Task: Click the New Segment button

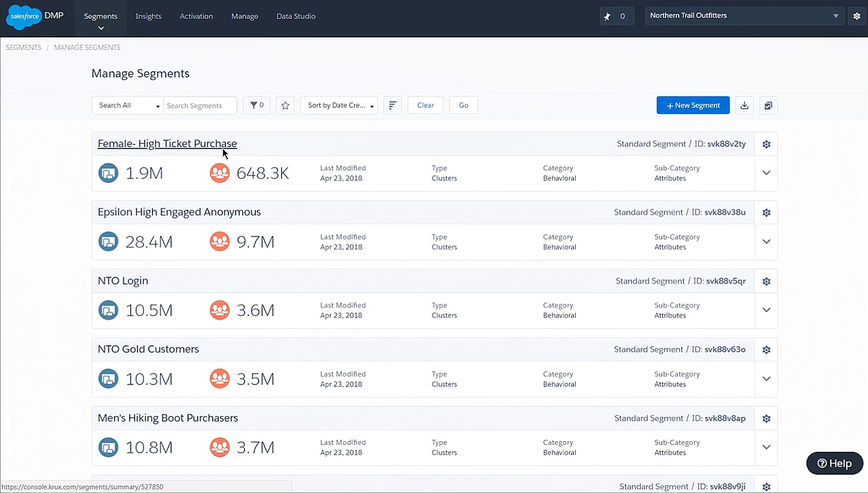Action: [x=693, y=105]
